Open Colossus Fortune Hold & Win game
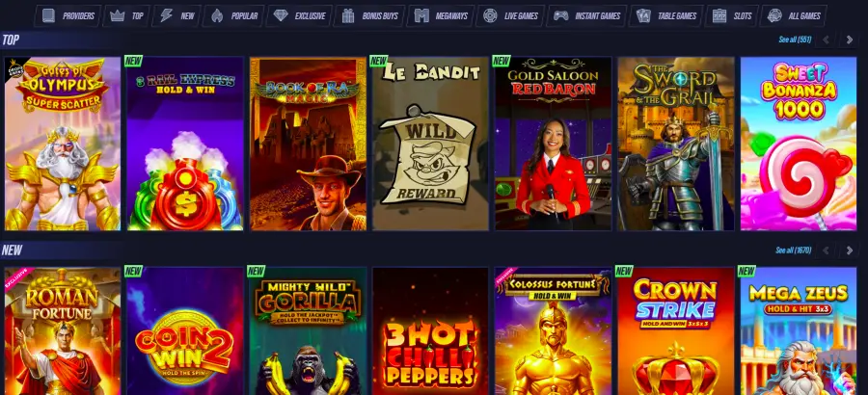Viewport: 868px width, 395px height. point(553,330)
